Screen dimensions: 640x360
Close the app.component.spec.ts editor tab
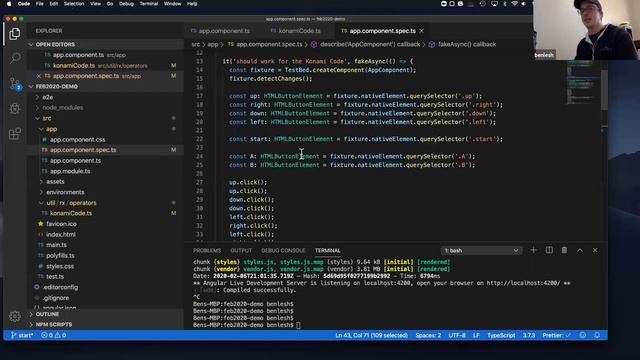pos(422,31)
